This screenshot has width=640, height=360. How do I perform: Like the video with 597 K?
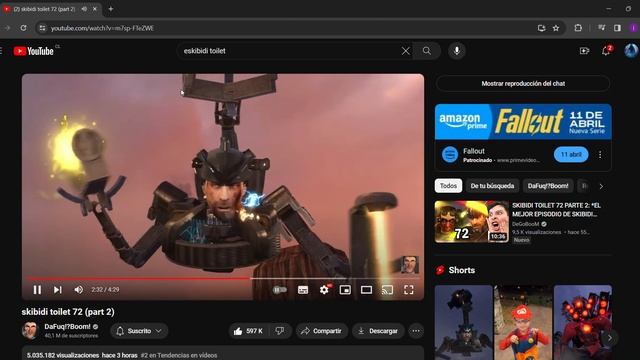pyautogui.click(x=248, y=331)
